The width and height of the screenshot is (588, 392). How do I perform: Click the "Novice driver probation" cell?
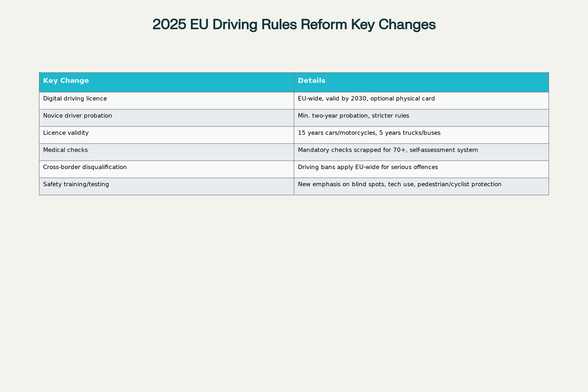[x=78, y=116]
